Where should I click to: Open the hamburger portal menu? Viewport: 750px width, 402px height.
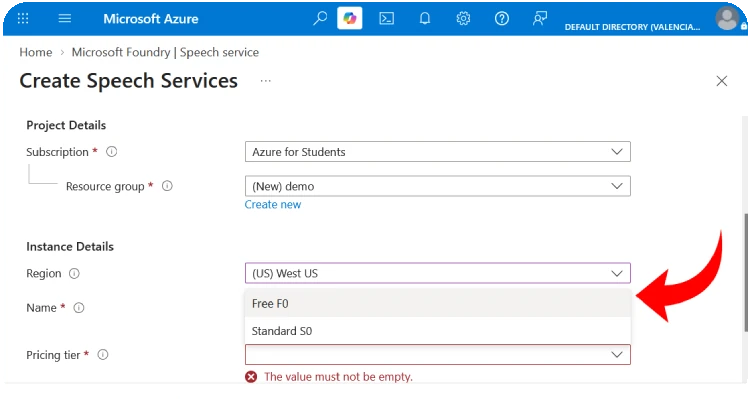tap(65, 19)
